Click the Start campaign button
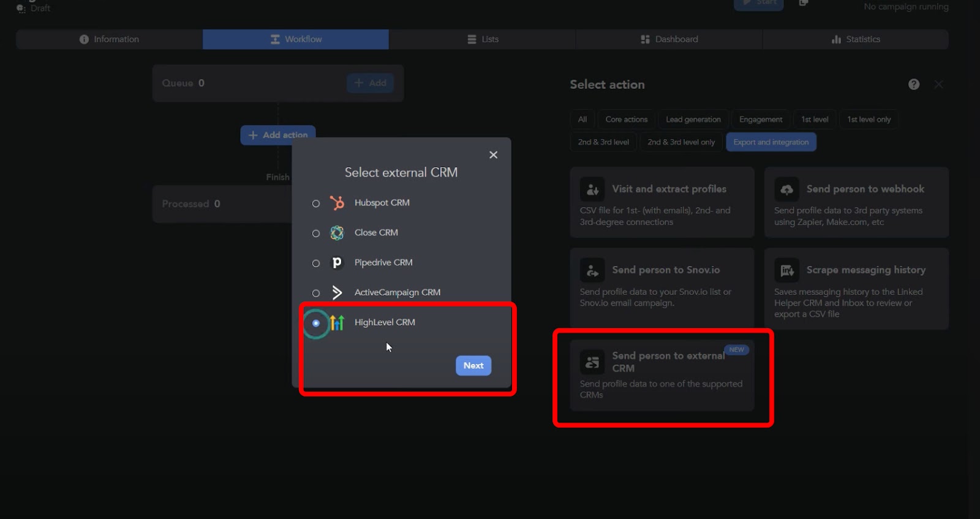 [x=759, y=4]
